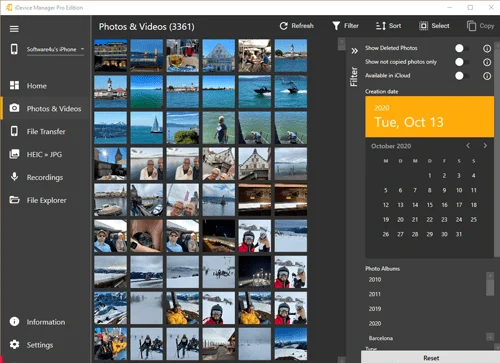
Task: Click the Select toolbar button
Action: pos(434,26)
